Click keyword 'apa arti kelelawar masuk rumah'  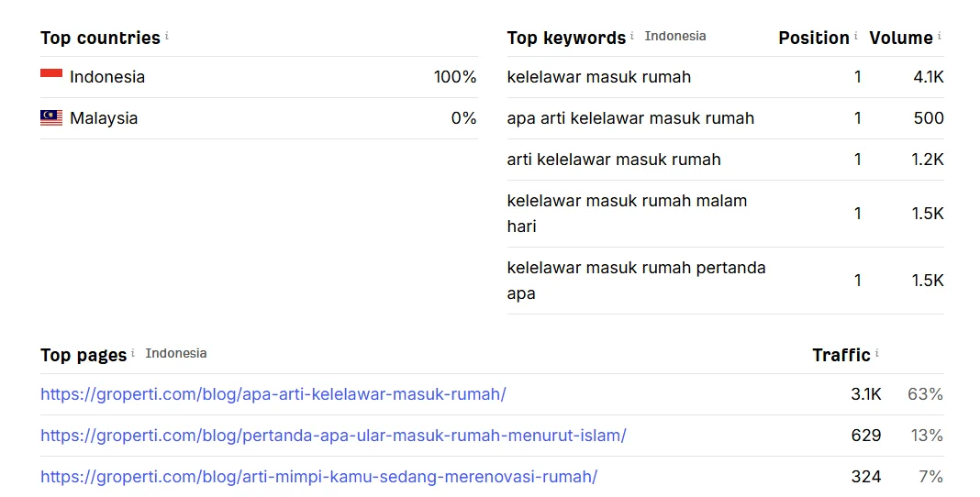(630, 118)
